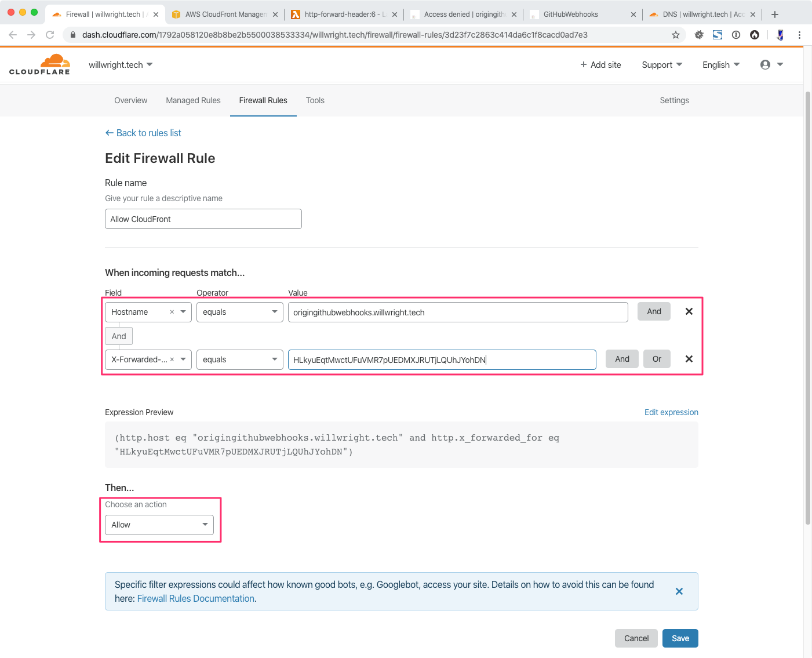
Task: Click the gear extension icon in toolbar
Action: tap(699, 35)
